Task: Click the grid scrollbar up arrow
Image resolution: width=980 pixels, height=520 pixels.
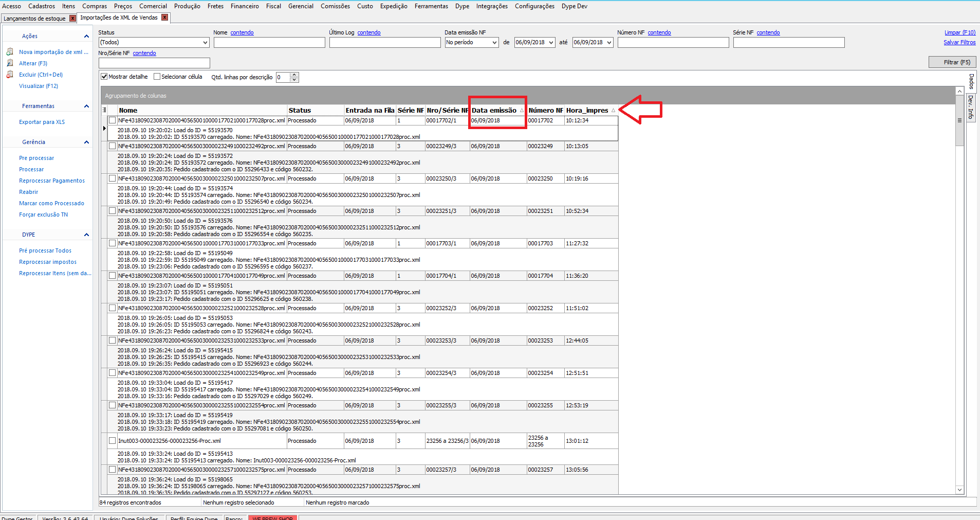Action: point(959,91)
